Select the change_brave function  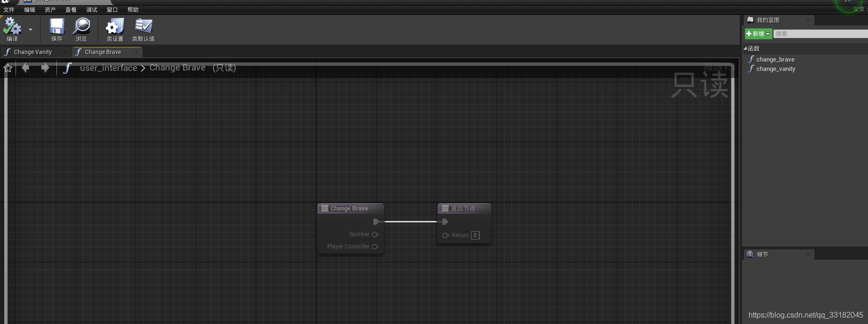coord(775,59)
